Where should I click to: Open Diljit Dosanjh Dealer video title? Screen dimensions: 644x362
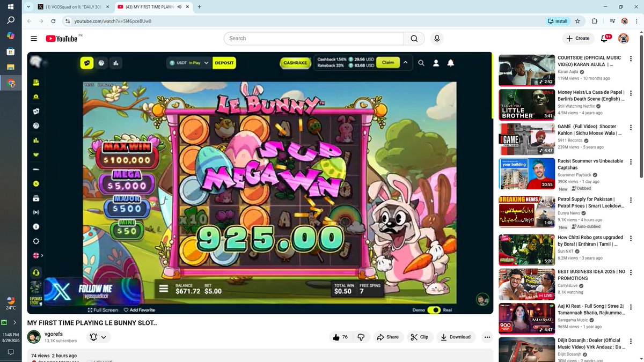[590, 343]
